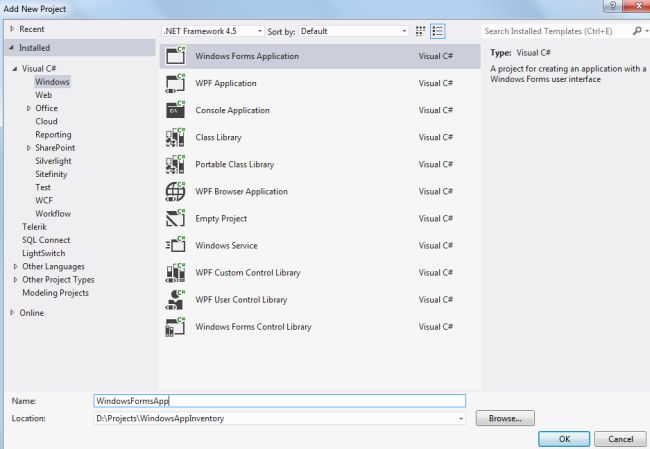Click the Browse... button
Screen dimensions: 650x449
click(505, 418)
